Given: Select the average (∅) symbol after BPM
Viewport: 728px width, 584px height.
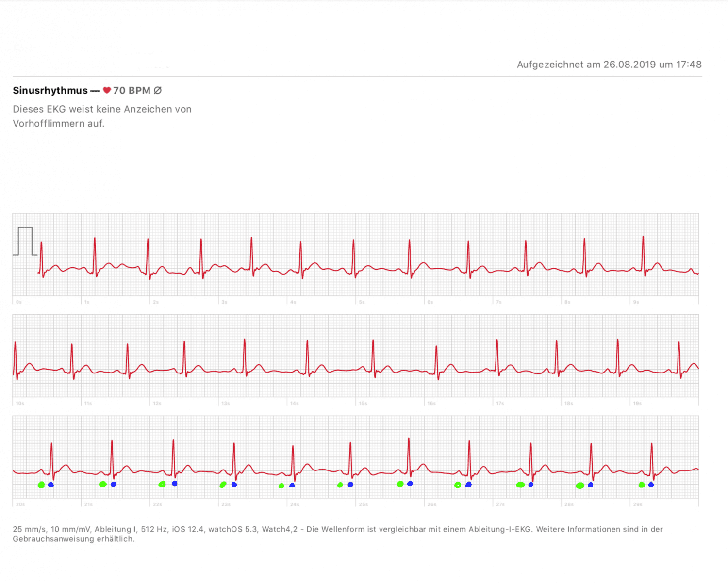Looking at the screenshot, I should [x=157, y=90].
